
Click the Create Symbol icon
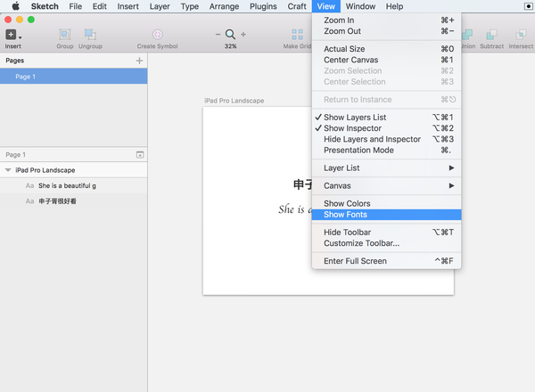157,35
